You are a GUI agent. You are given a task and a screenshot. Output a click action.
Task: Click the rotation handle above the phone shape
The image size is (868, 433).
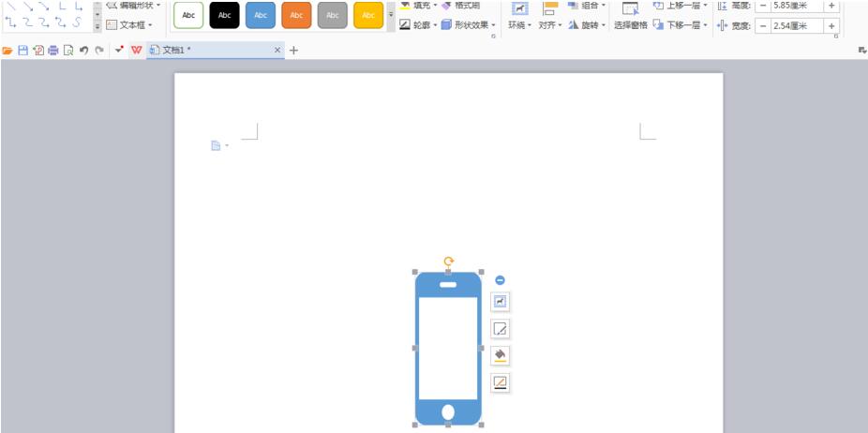(x=448, y=261)
